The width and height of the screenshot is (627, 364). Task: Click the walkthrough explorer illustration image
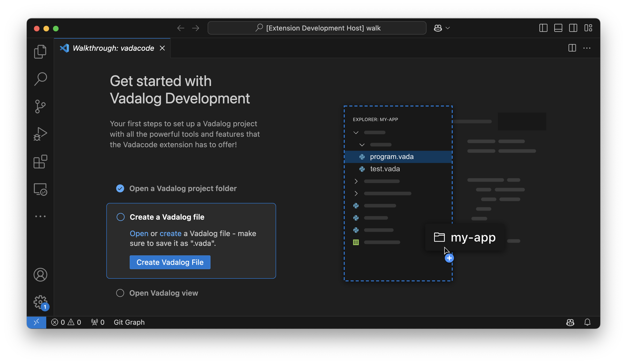pyautogui.click(x=445, y=193)
